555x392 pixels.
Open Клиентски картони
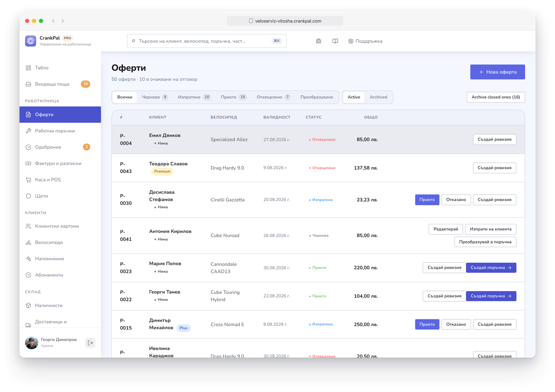point(60,226)
